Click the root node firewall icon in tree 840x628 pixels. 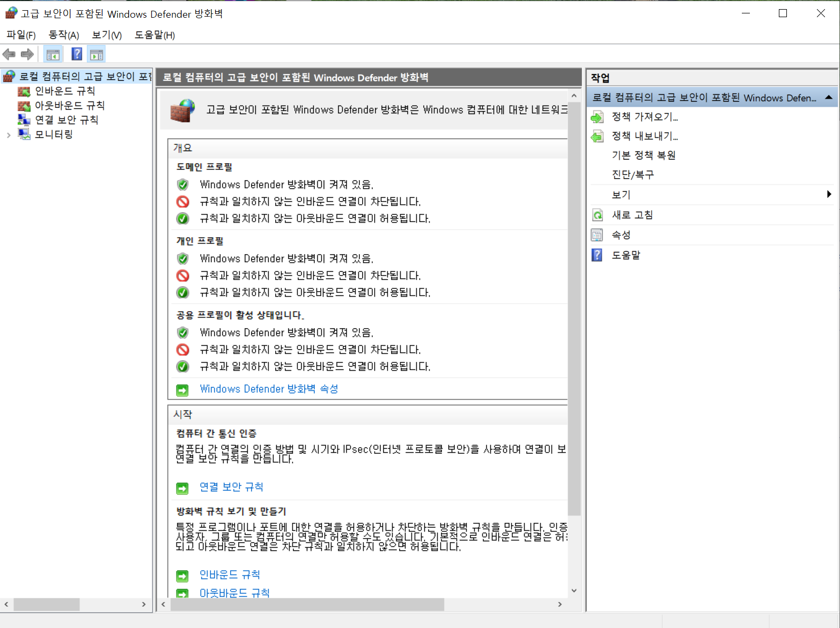pyautogui.click(x=9, y=76)
